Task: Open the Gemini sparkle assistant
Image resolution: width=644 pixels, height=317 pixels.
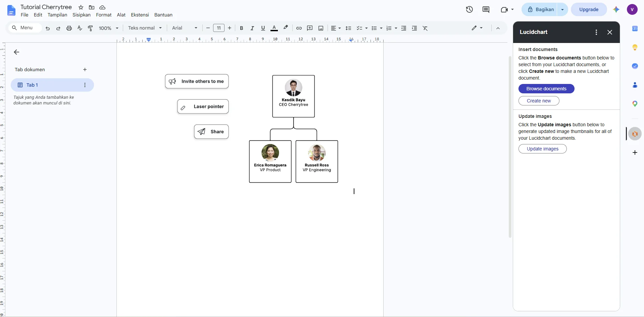Action: pos(616,9)
